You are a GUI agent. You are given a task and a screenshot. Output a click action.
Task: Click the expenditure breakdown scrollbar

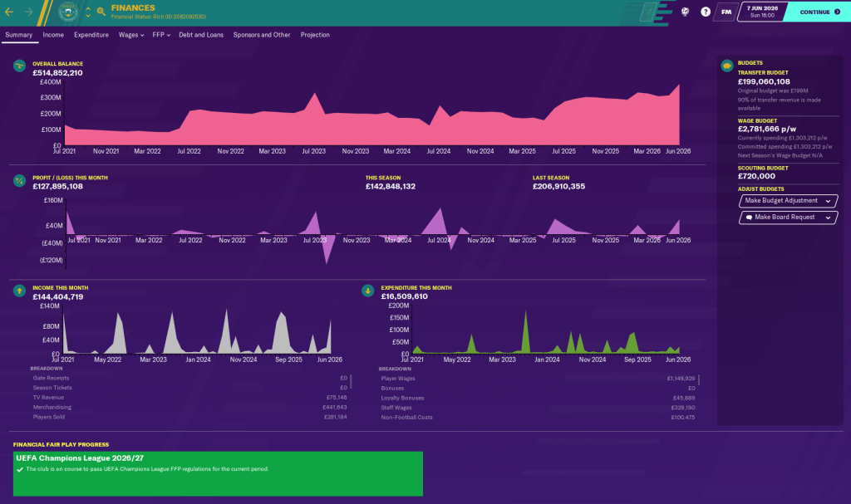pyautogui.click(x=699, y=380)
